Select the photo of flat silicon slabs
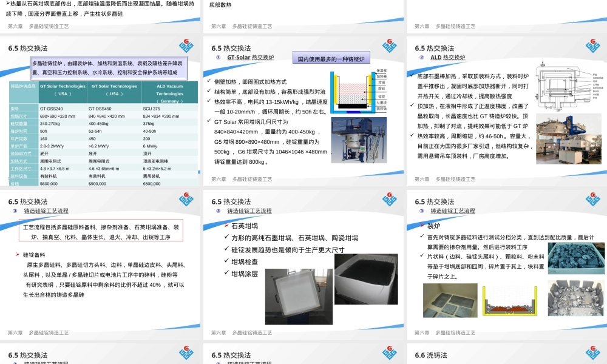607x364 pixels. tap(450, 300)
